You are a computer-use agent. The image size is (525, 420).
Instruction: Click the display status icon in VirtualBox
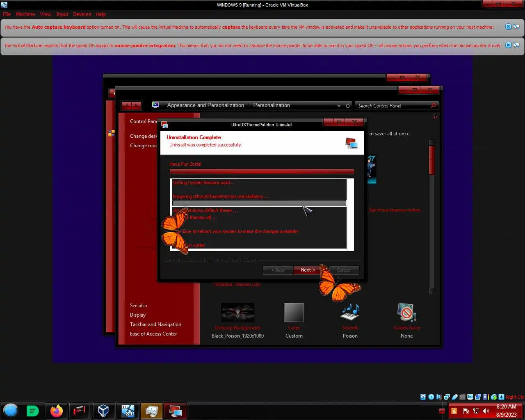[470, 397]
